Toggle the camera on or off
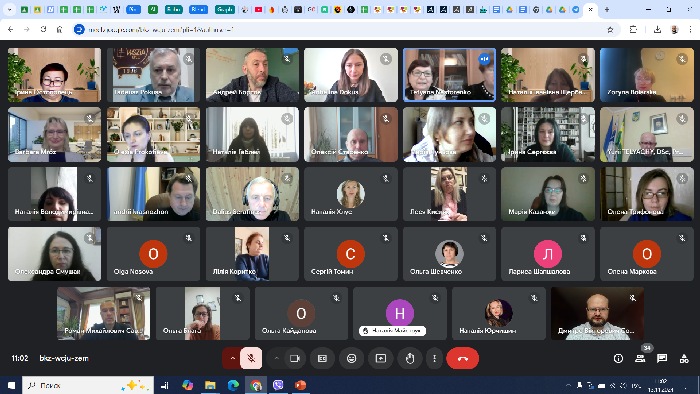700x394 pixels. click(x=295, y=358)
